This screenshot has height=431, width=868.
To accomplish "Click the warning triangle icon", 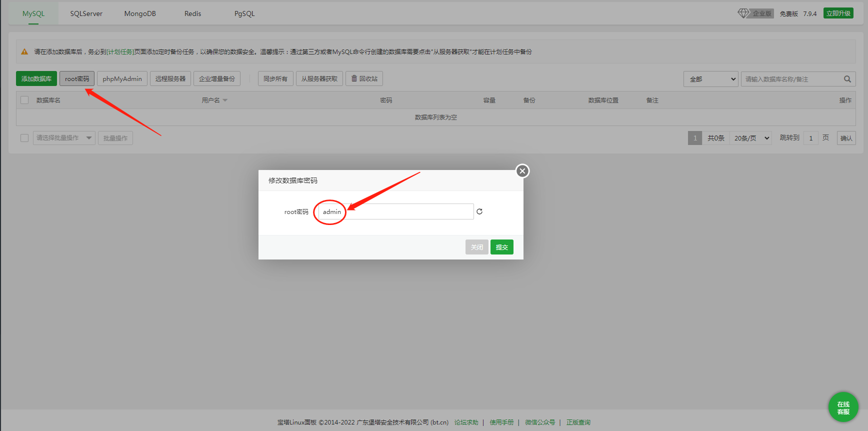I will [24, 51].
